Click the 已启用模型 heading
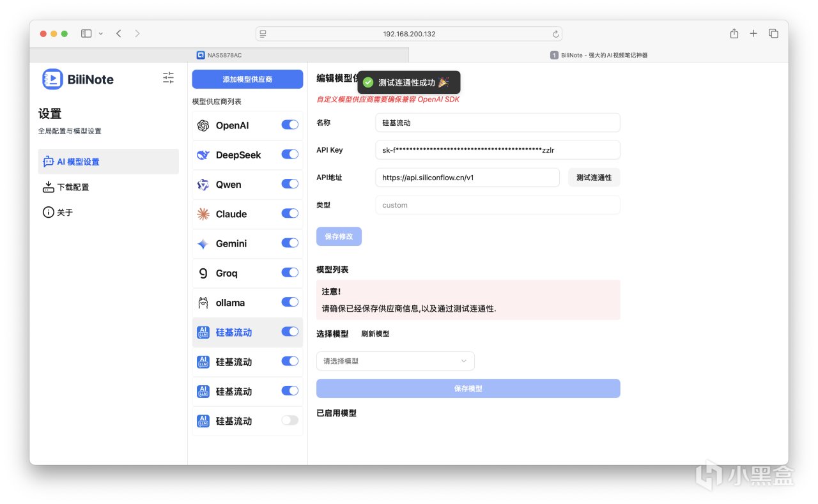This screenshot has width=818, height=504. [336, 413]
